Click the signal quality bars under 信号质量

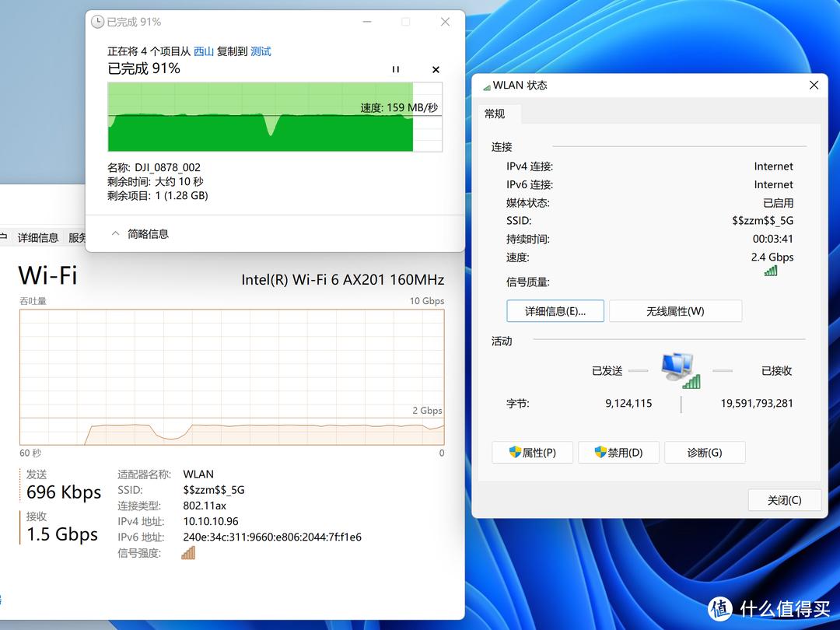(x=772, y=271)
